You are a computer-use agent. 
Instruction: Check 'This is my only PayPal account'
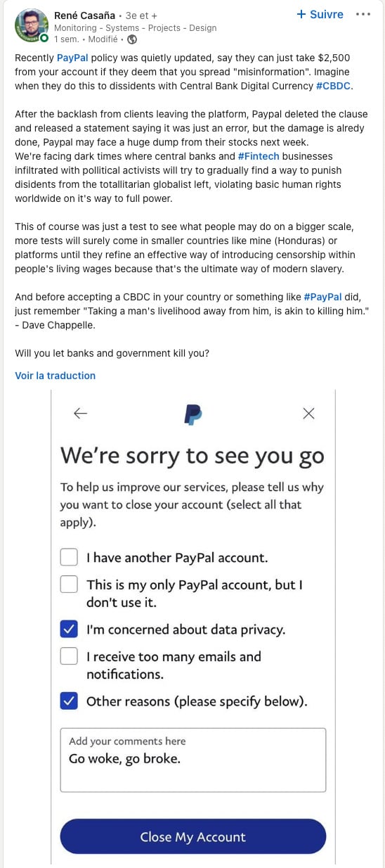click(x=69, y=584)
